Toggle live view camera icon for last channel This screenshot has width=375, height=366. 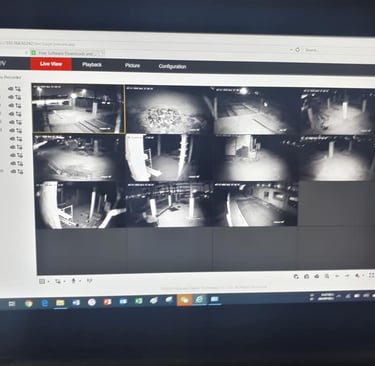click(13, 171)
